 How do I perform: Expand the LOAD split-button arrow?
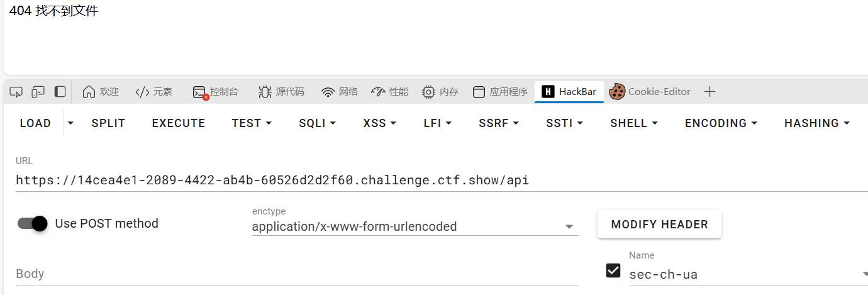pos(70,123)
